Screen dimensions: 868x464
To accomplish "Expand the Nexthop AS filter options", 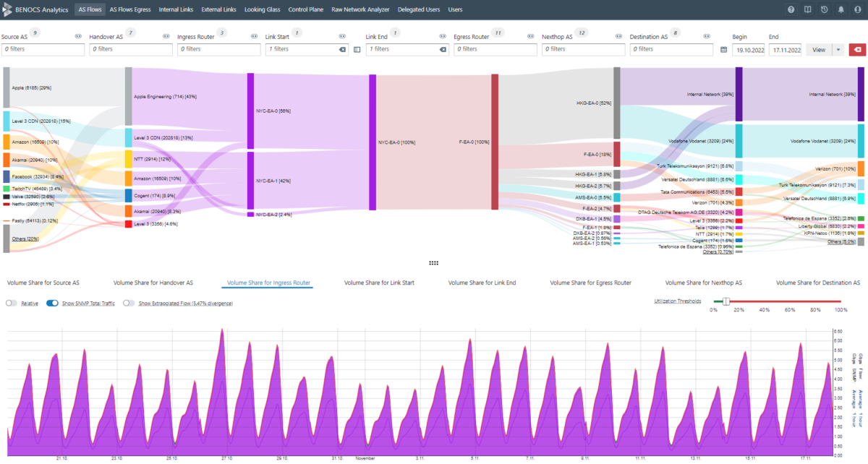I will coord(618,35).
